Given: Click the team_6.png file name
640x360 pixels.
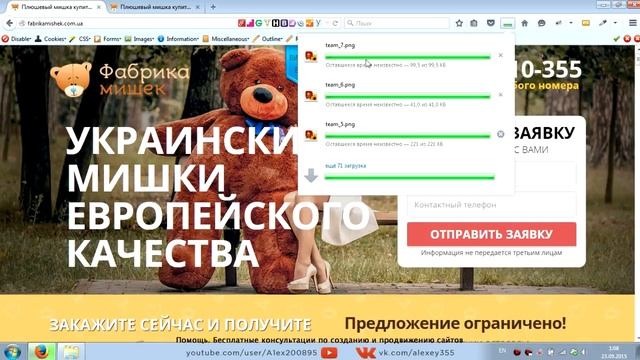Looking at the screenshot, I should point(340,85).
